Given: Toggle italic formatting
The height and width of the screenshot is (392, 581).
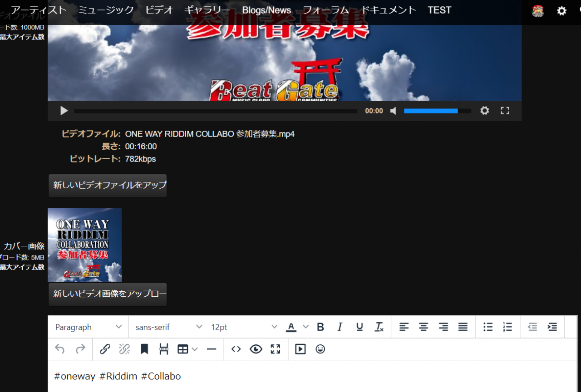Looking at the screenshot, I should tap(340, 327).
